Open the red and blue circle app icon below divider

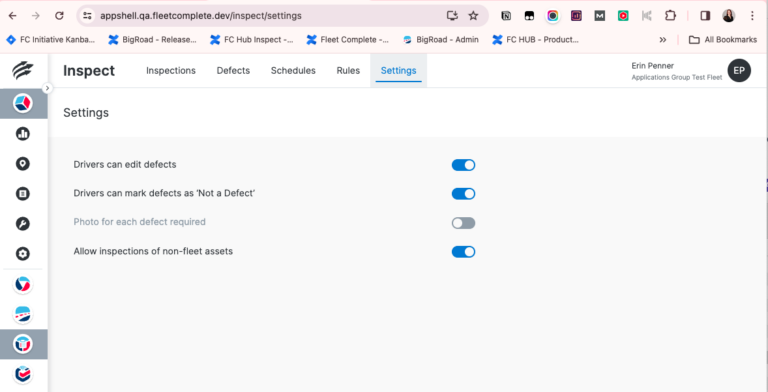tap(23, 284)
